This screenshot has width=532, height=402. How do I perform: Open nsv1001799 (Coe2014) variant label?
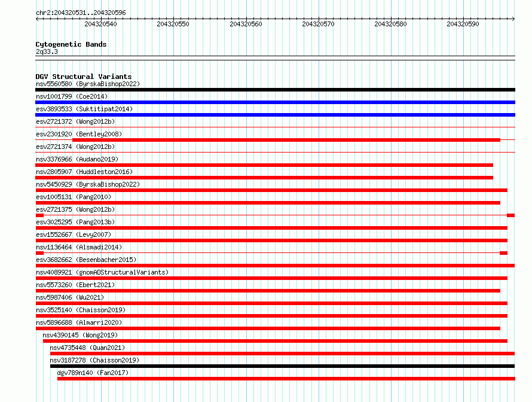coord(72,96)
